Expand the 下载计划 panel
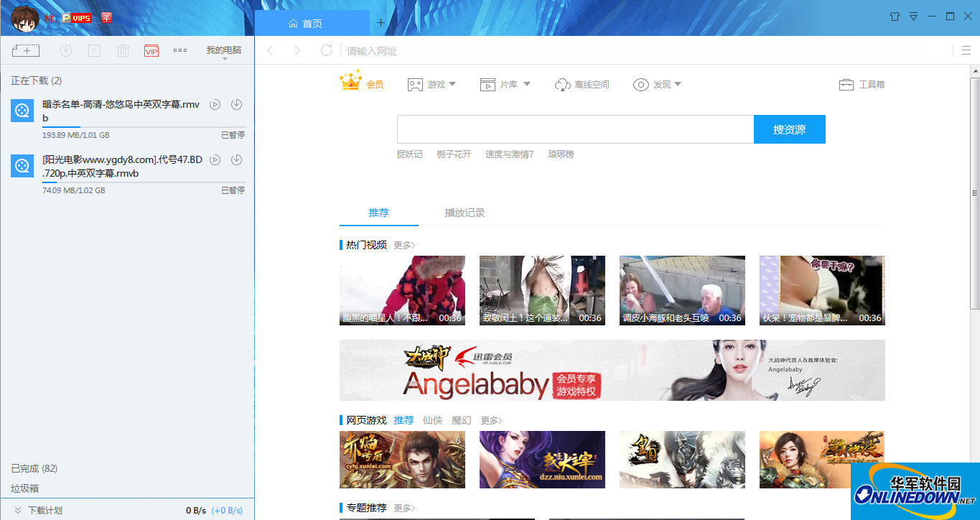Image resolution: width=980 pixels, height=520 pixels. click(x=39, y=510)
